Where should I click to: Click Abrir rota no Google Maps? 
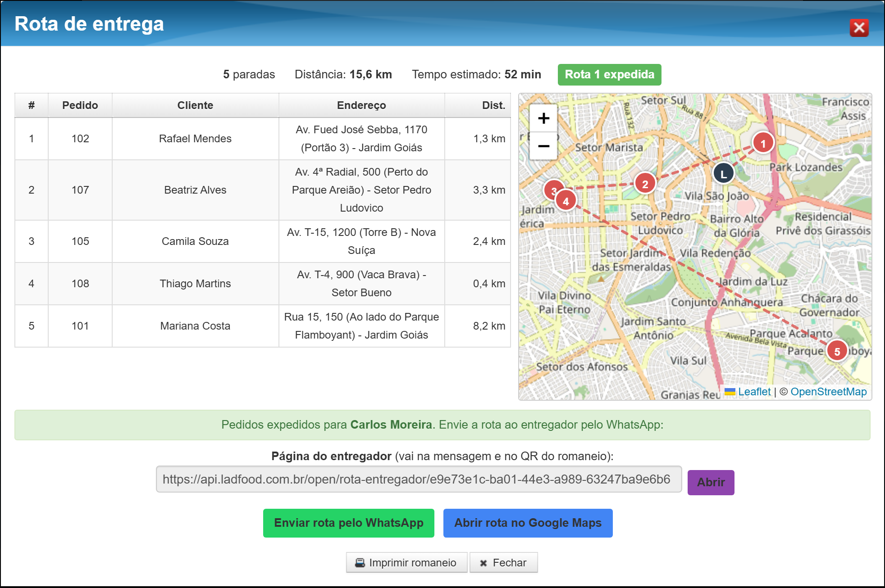pos(528,523)
